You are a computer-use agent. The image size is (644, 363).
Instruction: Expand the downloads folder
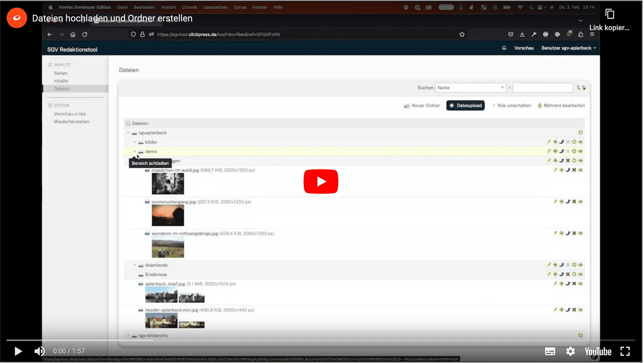click(135, 265)
